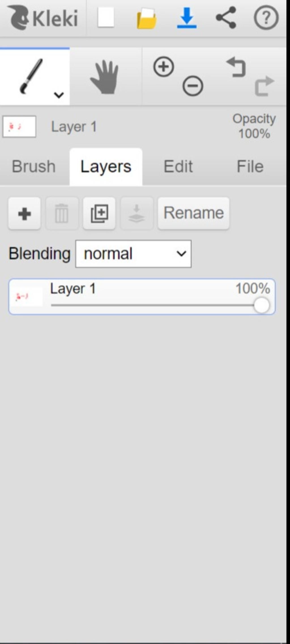Download the image with the blue arrow
This screenshot has width=290, height=644.
point(187,18)
